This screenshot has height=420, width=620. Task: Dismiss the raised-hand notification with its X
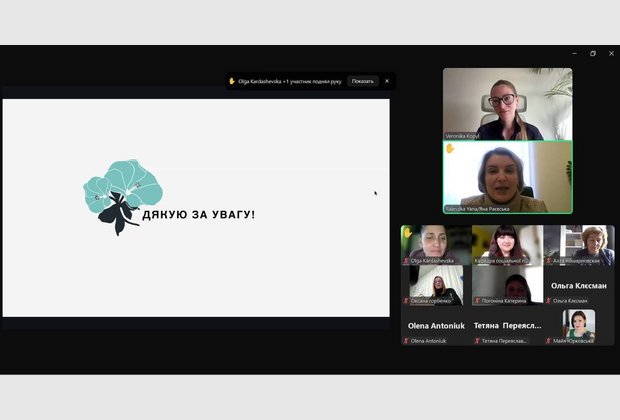click(x=387, y=81)
